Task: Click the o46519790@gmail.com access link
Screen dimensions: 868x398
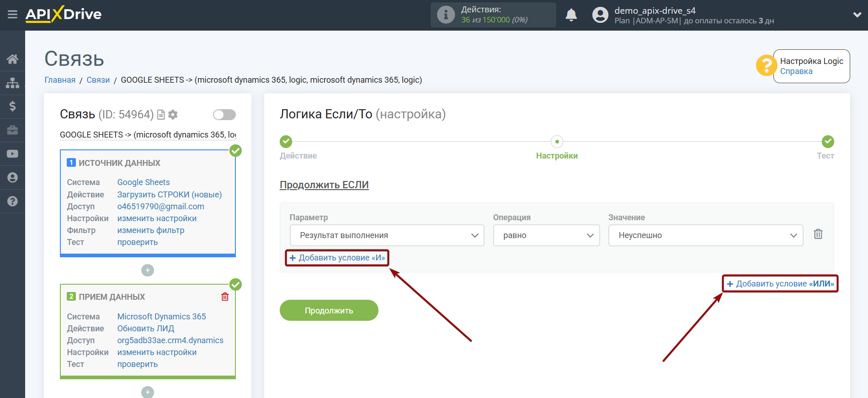Action: pyautogui.click(x=161, y=207)
